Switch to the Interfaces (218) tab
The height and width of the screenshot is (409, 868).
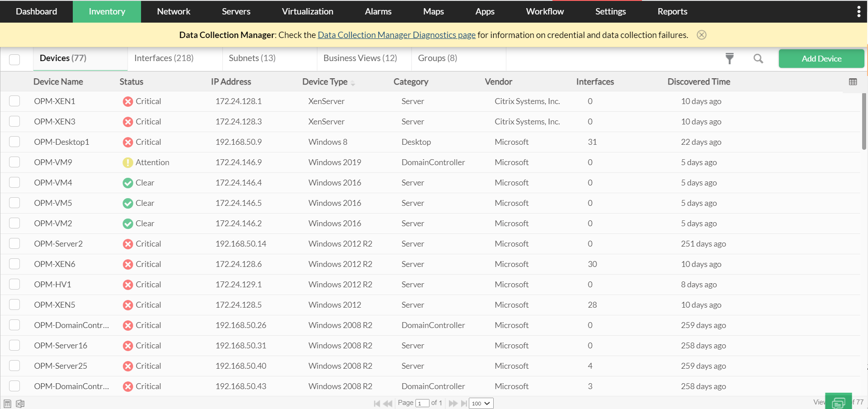(x=164, y=58)
